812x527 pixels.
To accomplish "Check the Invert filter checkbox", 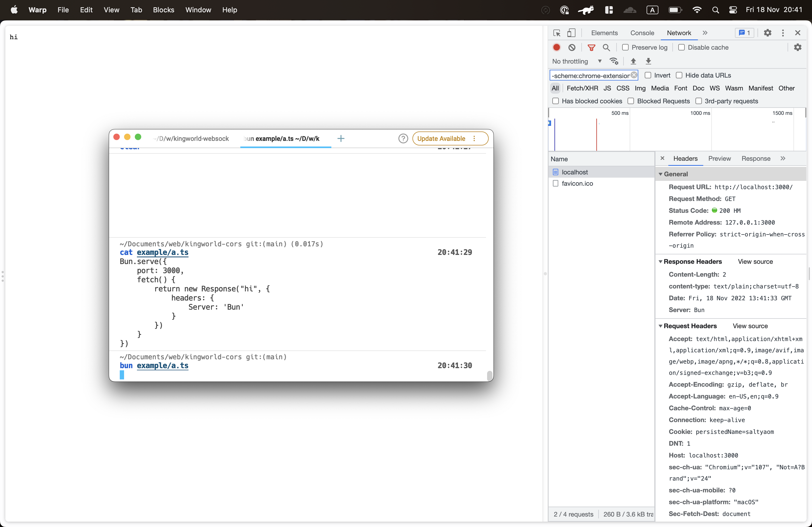I will coord(648,75).
